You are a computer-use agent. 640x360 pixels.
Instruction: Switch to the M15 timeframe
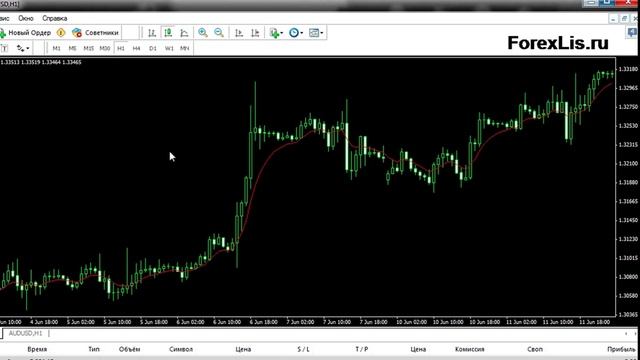(x=88, y=48)
